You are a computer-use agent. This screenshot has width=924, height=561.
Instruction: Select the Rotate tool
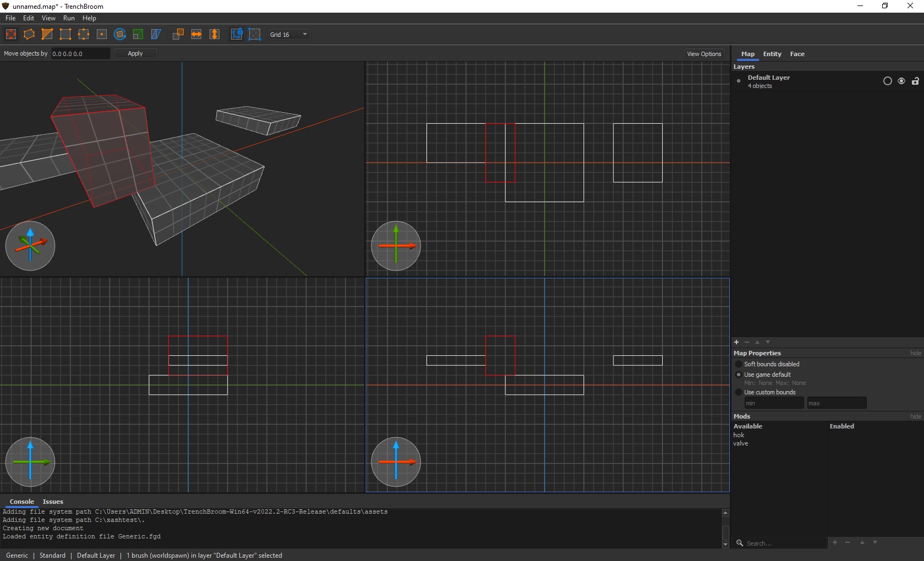tap(120, 34)
